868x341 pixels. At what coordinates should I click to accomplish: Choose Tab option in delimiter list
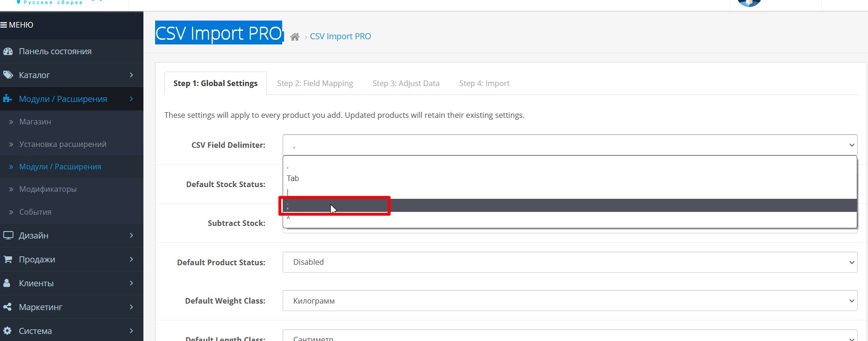[x=293, y=178]
